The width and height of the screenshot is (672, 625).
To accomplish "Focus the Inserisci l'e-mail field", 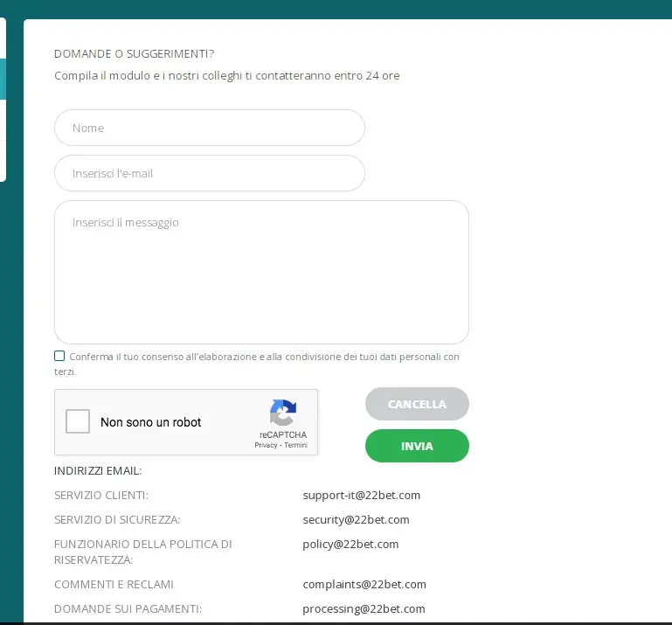I will 210,173.
